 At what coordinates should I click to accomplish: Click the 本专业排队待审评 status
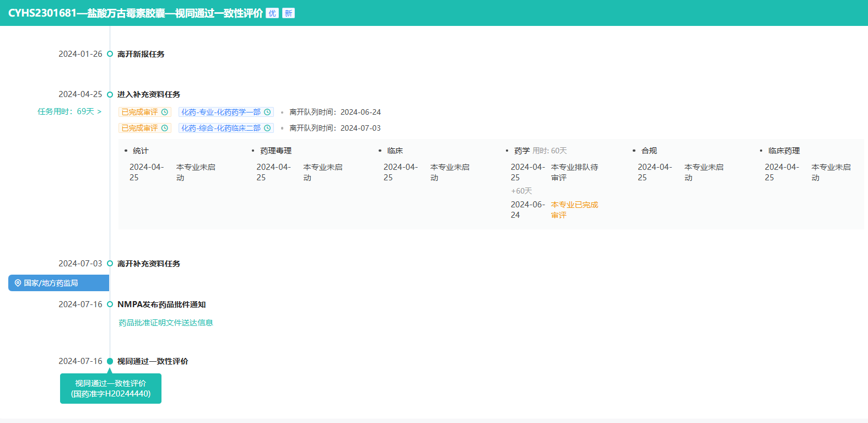[575, 172]
